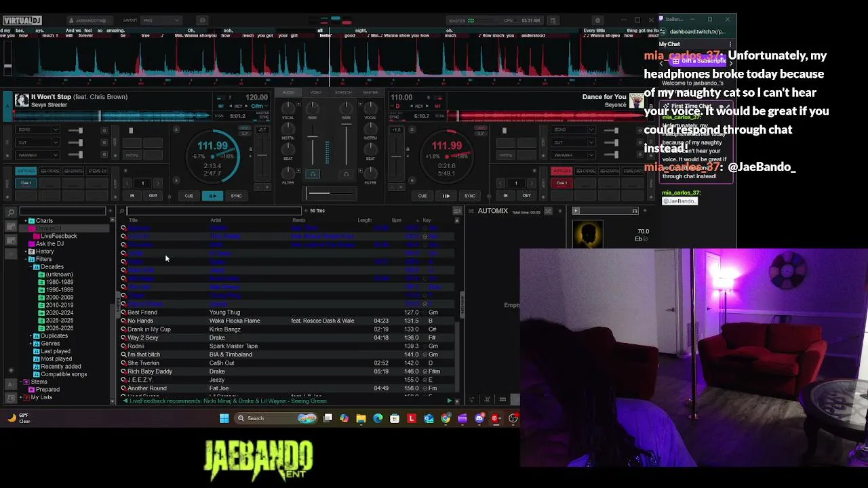The image size is (868, 488).
Task: Switch to the VIDEO mixer tab
Action: pyautogui.click(x=315, y=92)
